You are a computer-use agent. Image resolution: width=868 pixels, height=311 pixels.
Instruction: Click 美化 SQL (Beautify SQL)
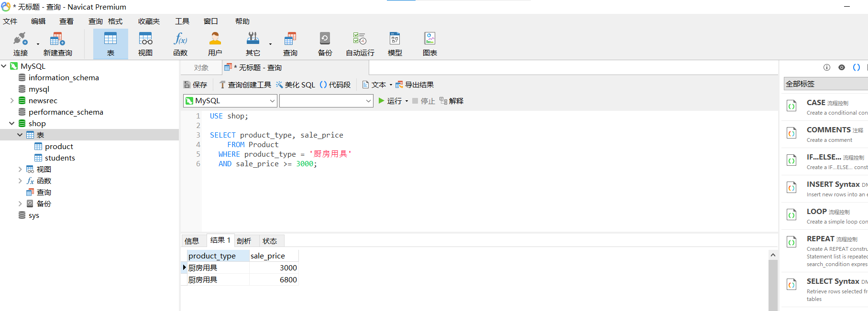[x=296, y=85]
